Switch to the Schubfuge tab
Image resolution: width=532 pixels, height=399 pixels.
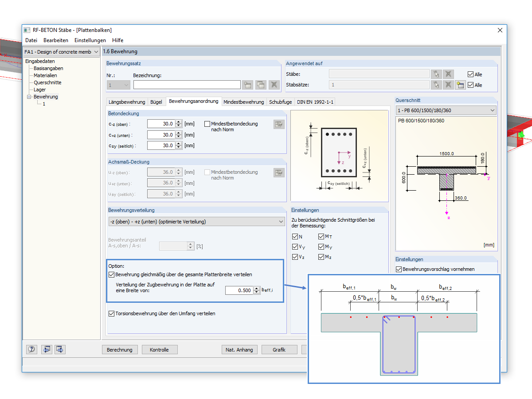click(280, 102)
